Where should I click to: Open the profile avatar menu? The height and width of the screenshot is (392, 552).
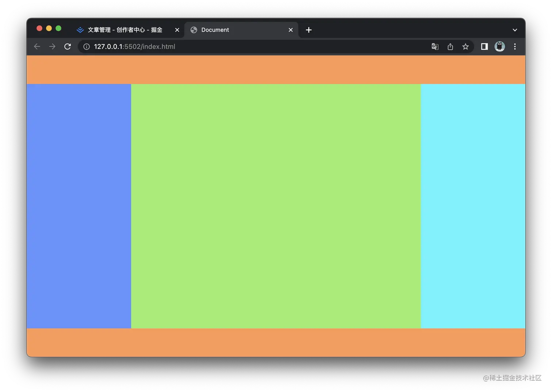[500, 46]
